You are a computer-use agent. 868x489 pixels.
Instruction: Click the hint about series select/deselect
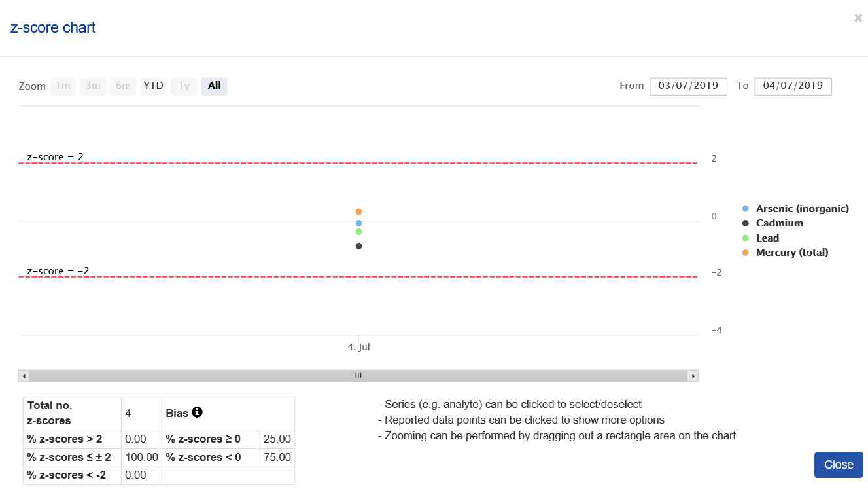pos(510,404)
